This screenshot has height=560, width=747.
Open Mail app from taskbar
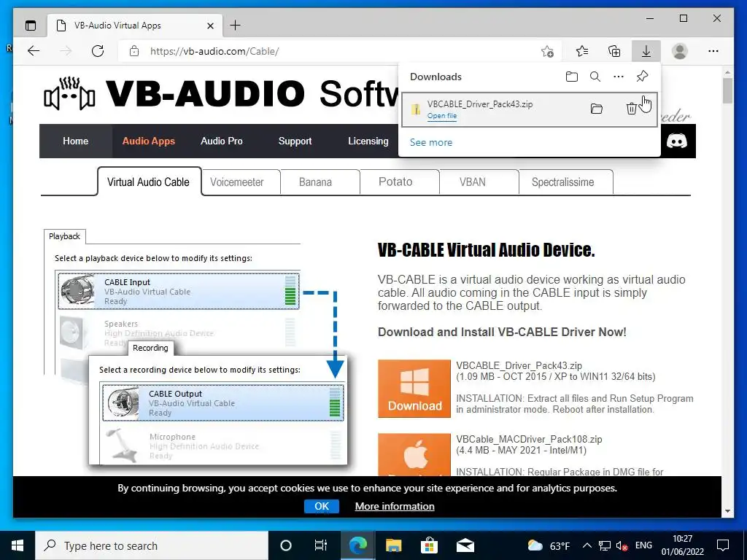point(465,545)
